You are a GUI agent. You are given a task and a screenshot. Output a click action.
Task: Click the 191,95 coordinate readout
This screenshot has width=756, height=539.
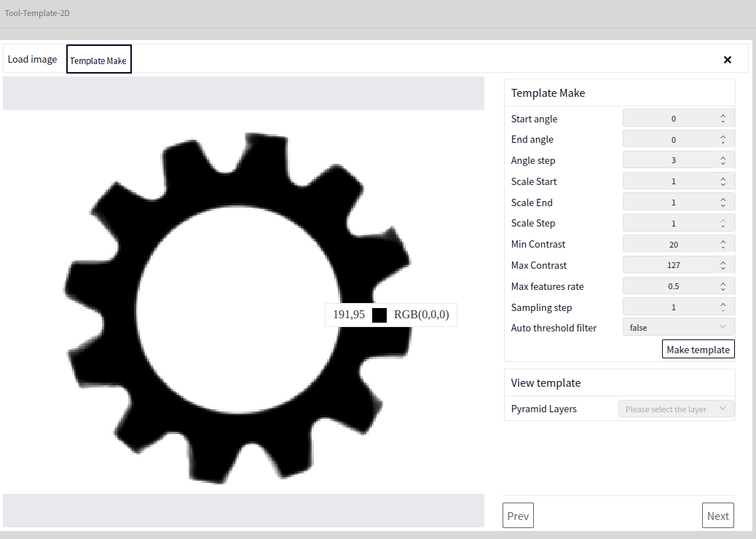point(349,315)
